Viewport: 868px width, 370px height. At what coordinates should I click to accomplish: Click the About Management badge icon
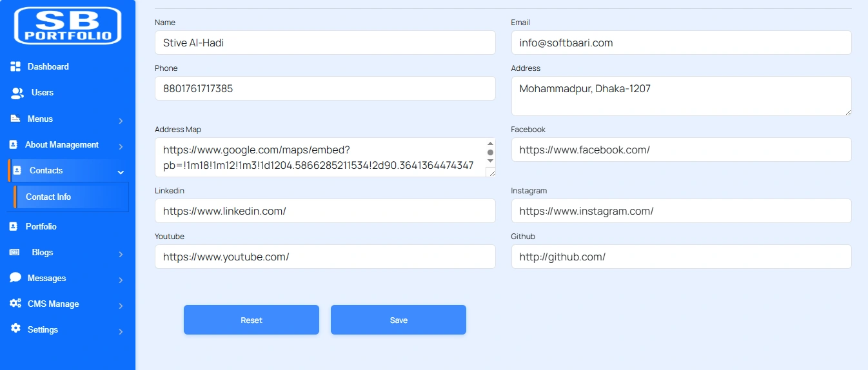14,145
